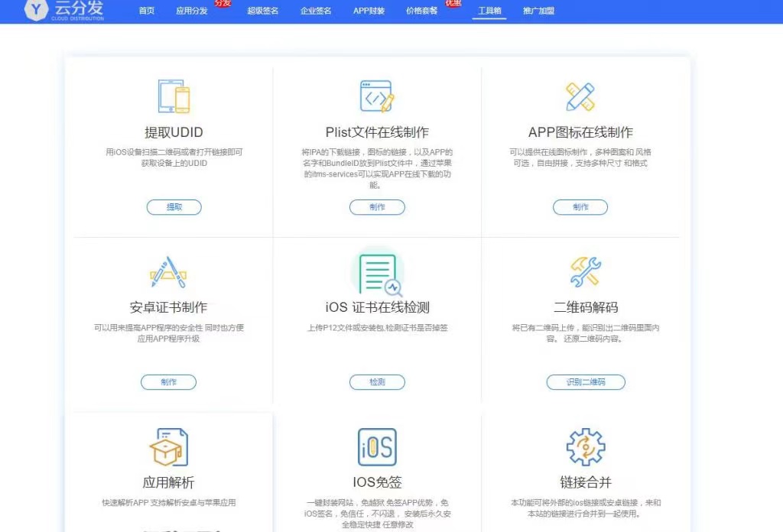Open the 首页 menu item
The width and height of the screenshot is (783, 532).
(x=147, y=11)
